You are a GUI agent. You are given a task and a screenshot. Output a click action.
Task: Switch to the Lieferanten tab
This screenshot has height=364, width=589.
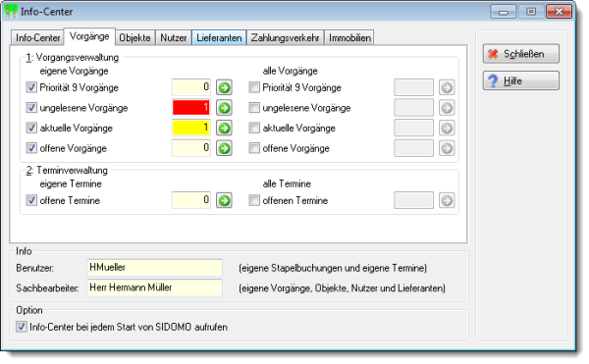(x=219, y=38)
